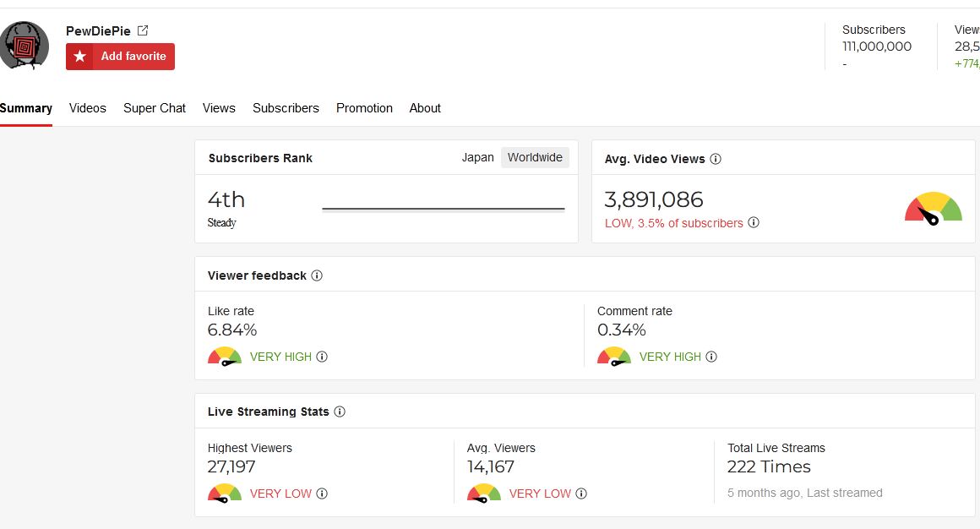This screenshot has width=980, height=529.
Task: Click info icon beside Comment rate VERY HIGH
Action: click(x=711, y=357)
